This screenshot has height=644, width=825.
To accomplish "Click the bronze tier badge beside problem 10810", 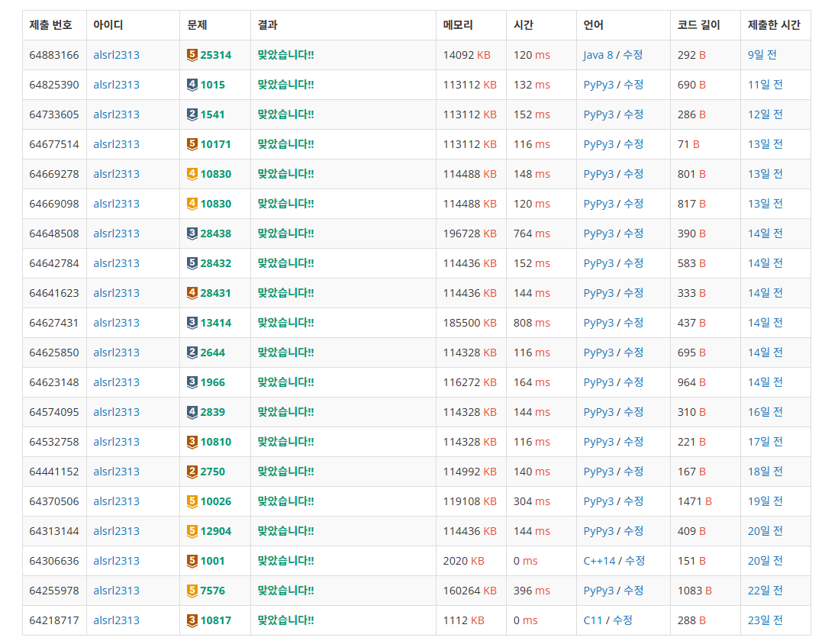I will click(x=192, y=442).
